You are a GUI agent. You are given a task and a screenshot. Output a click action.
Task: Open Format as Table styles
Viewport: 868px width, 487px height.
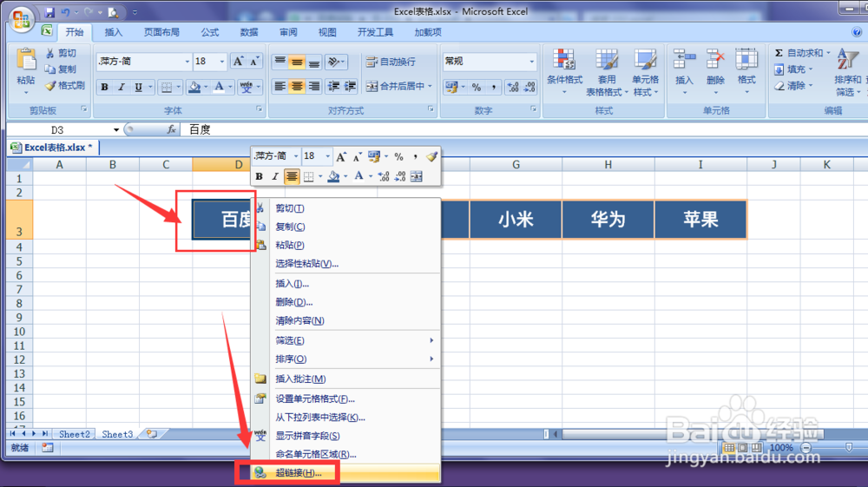click(607, 72)
